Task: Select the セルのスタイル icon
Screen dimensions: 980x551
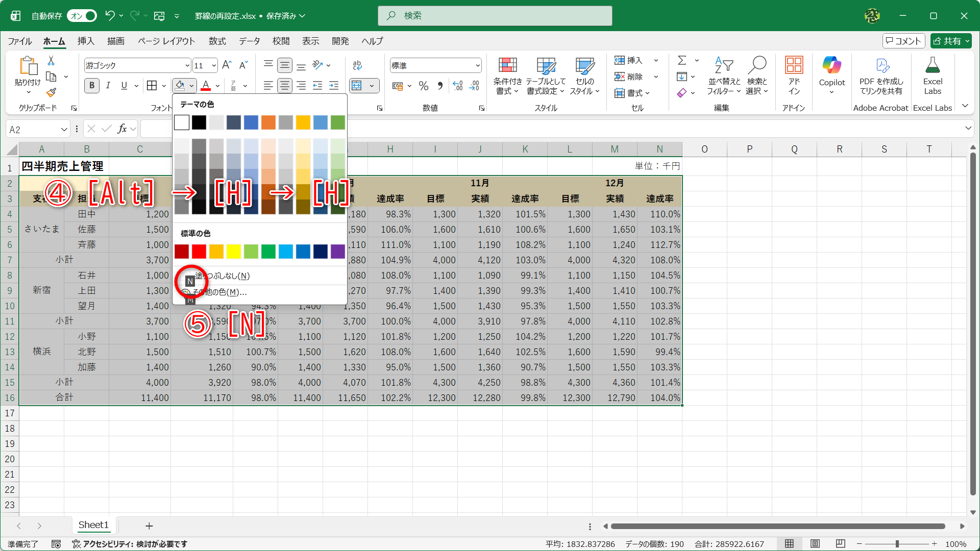Action: tap(584, 76)
